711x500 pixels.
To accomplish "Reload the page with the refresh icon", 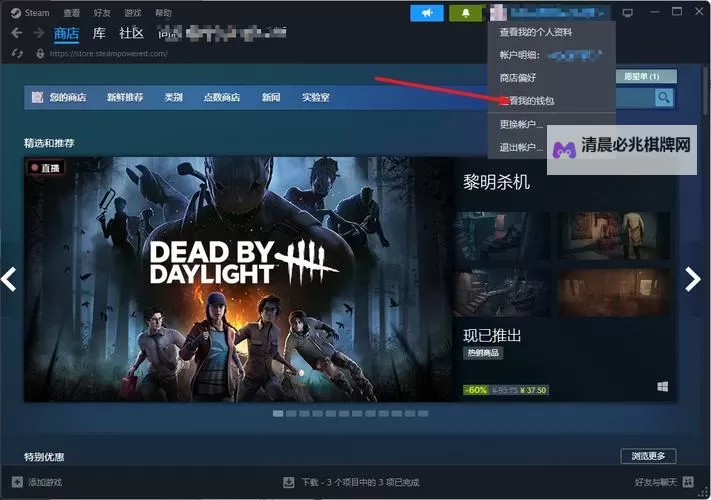I will click(x=17, y=53).
